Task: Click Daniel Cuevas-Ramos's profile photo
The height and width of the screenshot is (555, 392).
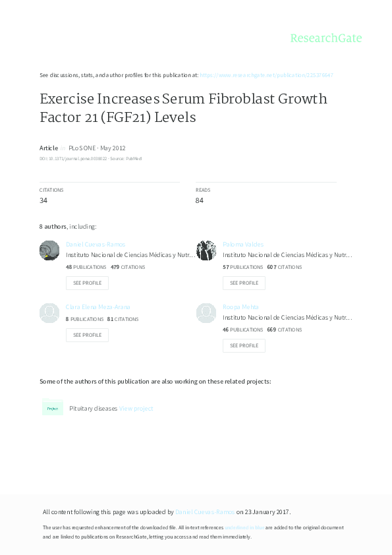Action: (49, 250)
